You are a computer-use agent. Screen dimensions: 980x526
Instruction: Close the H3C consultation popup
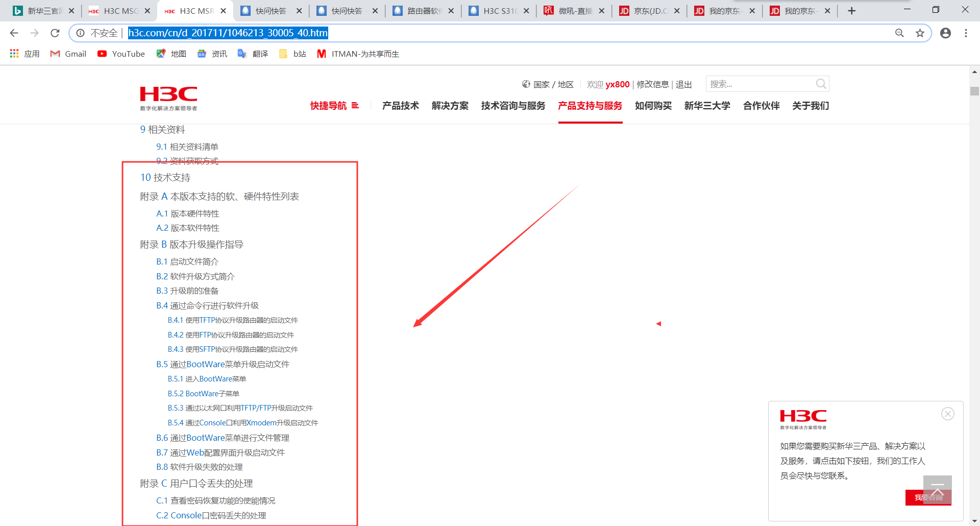[948, 414]
